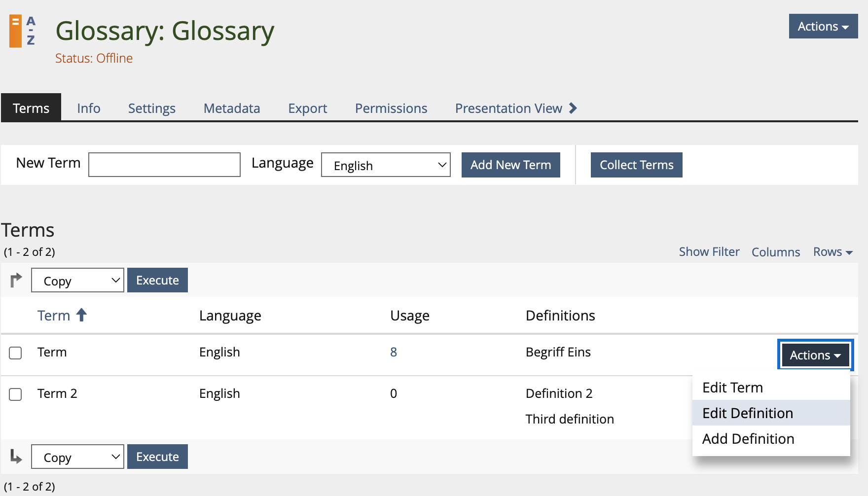The height and width of the screenshot is (496, 868).
Task: Open the bottom Copy action dropdown
Action: [77, 457]
